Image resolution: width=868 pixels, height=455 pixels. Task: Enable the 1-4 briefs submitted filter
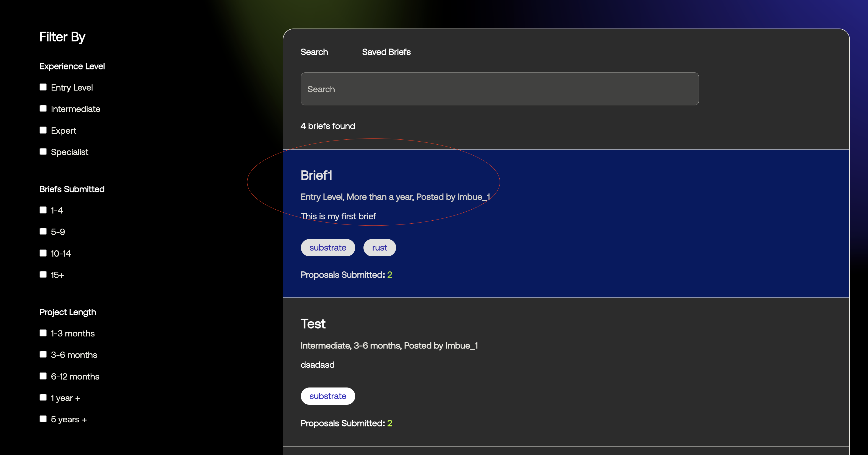pyautogui.click(x=43, y=209)
